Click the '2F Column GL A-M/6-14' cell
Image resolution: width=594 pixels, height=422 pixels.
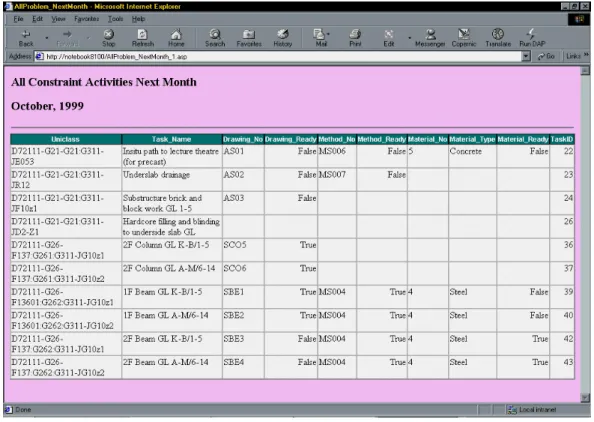coord(172,274)
